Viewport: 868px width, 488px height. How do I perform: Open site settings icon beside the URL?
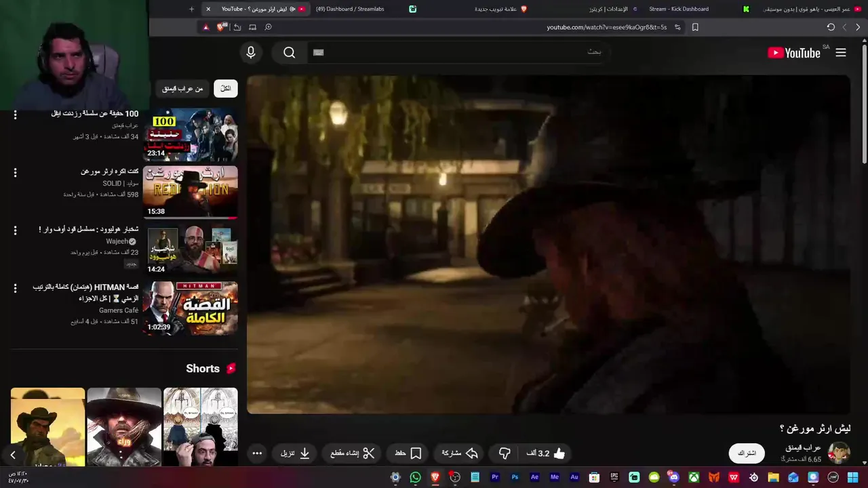[x=677, y=27]
